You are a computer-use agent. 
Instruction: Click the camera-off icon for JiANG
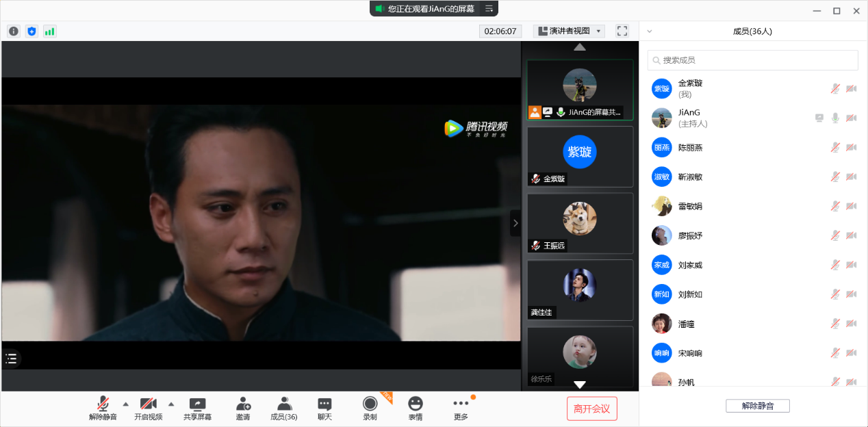click(852, 118)
